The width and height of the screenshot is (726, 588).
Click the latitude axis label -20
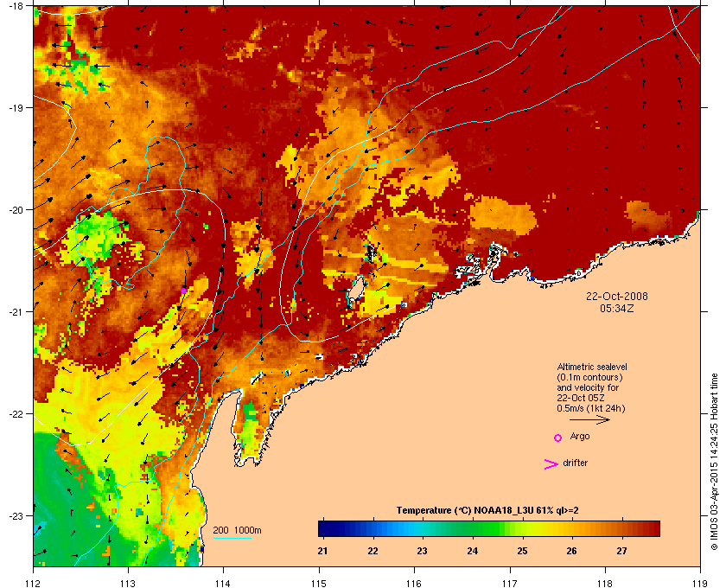click(16, 210)
